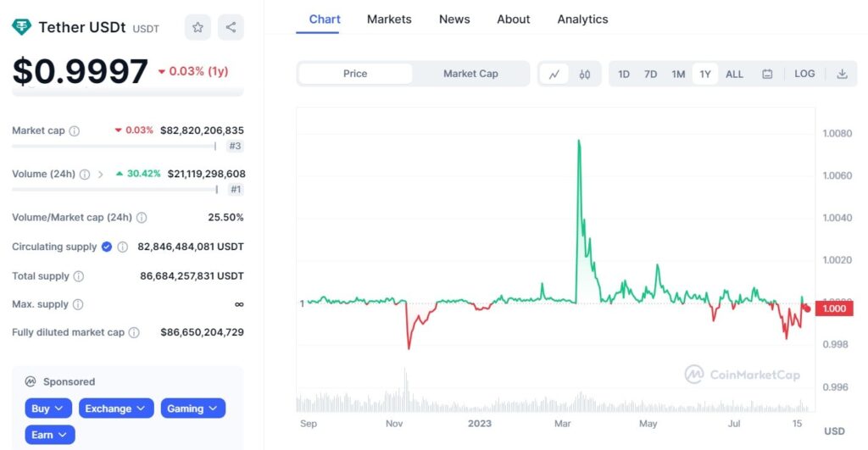The width and height of the screenshot is (868, 450).
Task: Click total supply 86,684,257,831 USDT
Action: pyautogui.click(x=192, y=276)
